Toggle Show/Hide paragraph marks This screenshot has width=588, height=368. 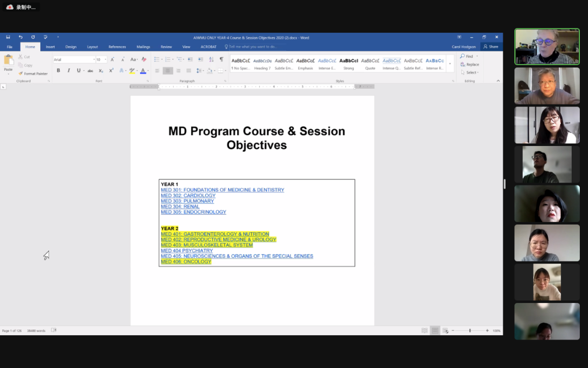click(221, 59)
